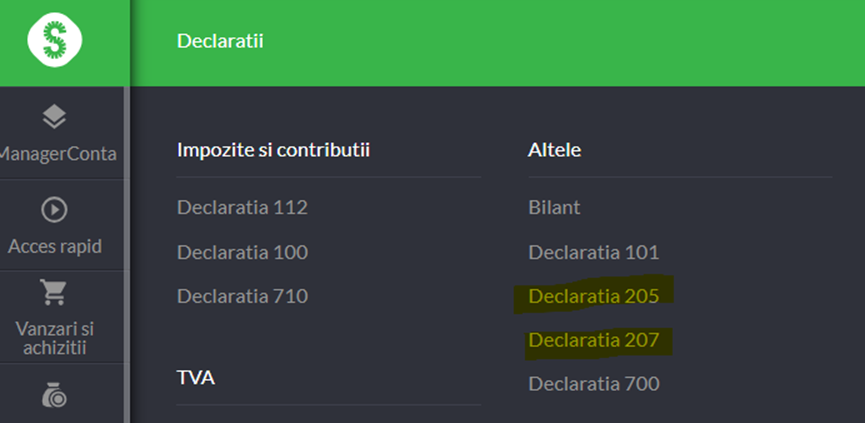The width and height of the screenshot is (865, 423).
Task: Open ManagerConta via the layers icon
Action: 54,117
